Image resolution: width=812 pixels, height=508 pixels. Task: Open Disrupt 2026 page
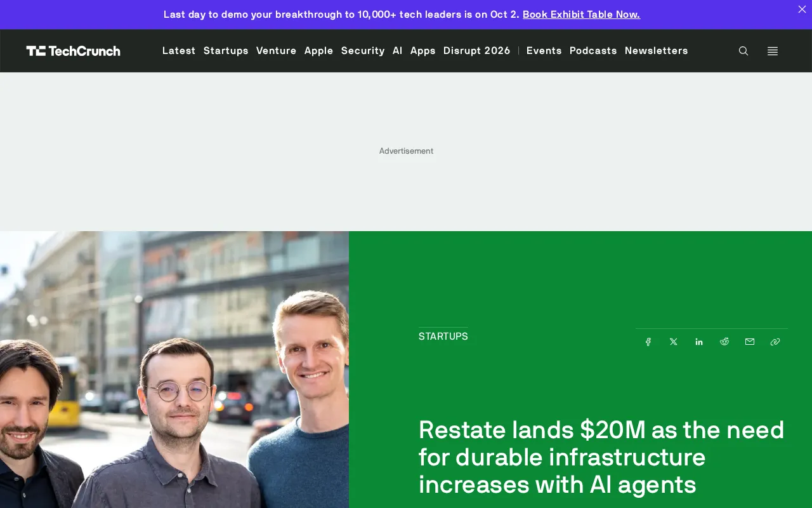[x=477, y=51]
